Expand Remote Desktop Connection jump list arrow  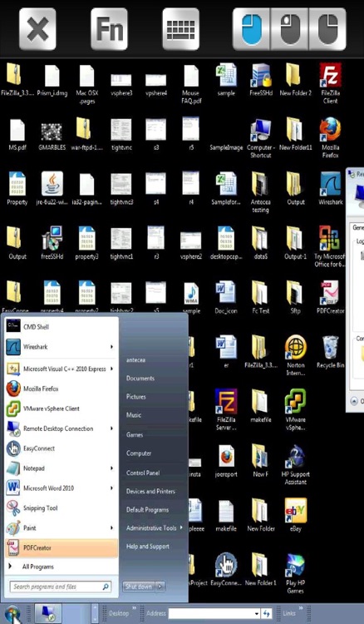pyautogui.click(x=111, y=428)
